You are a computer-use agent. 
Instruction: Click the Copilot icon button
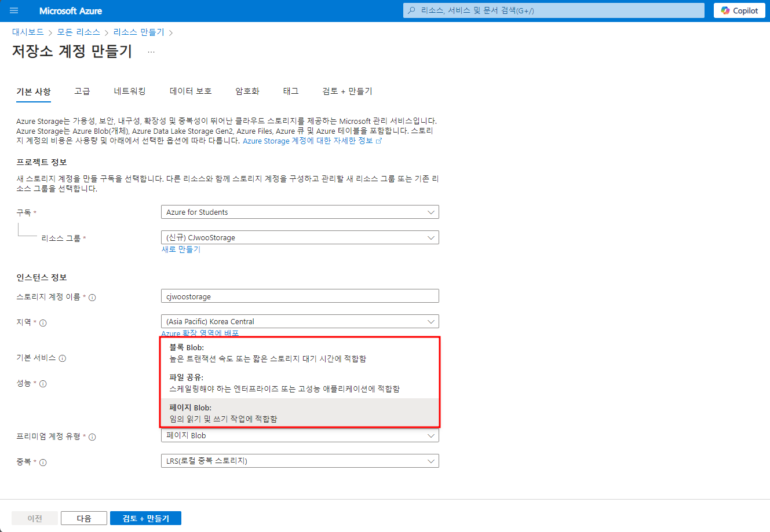pos(739,10)
